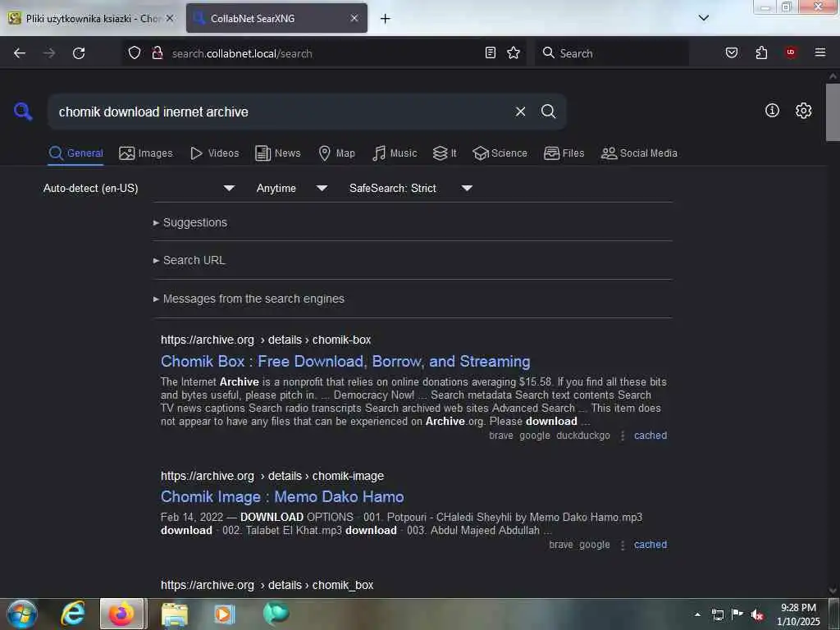Click the muted volume tray icon

pyautogui.click(x=757, y=615)
